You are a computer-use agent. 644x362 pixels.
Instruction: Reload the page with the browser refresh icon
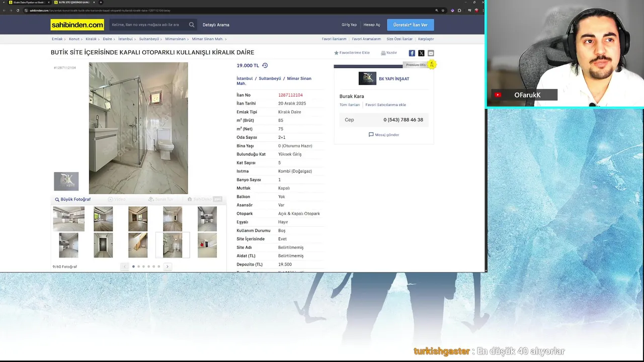click(19, 10)
